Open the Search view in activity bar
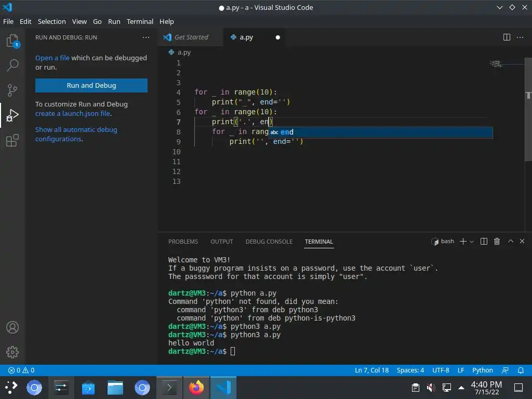This screenshot has height=399, width=532. pyautogui.click(x=12, y=65)
